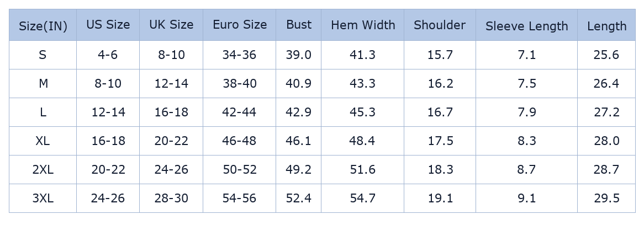Select US Size 4-6 cell
644x225 pixels.
pyautogui.click(x=108, y=55)
